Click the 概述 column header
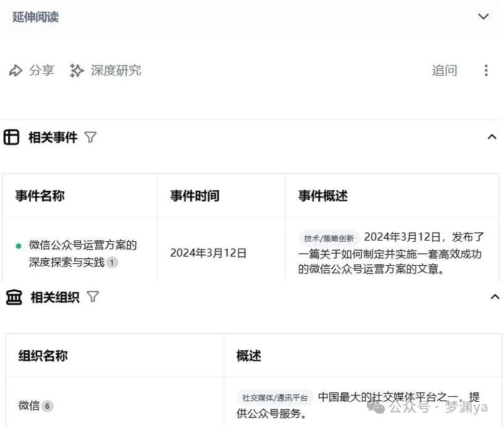Viewport: 504px width, 427px height. [249, 356]
